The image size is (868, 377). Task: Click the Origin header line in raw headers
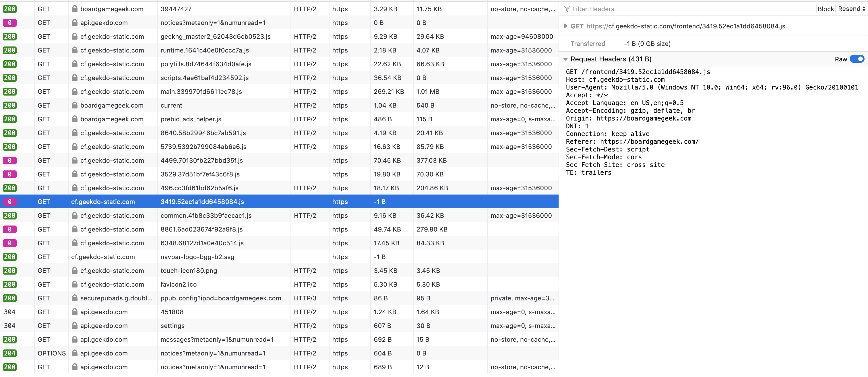click(x=628, y=118)
